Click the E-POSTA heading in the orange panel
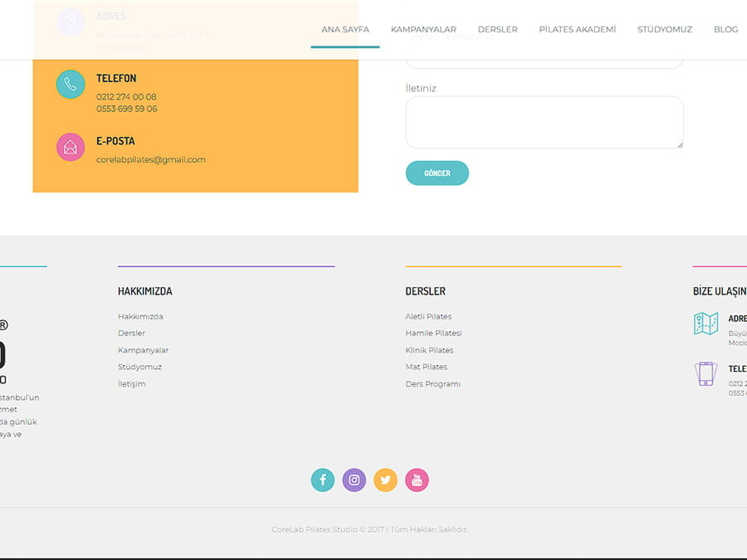 coord(115,141)
